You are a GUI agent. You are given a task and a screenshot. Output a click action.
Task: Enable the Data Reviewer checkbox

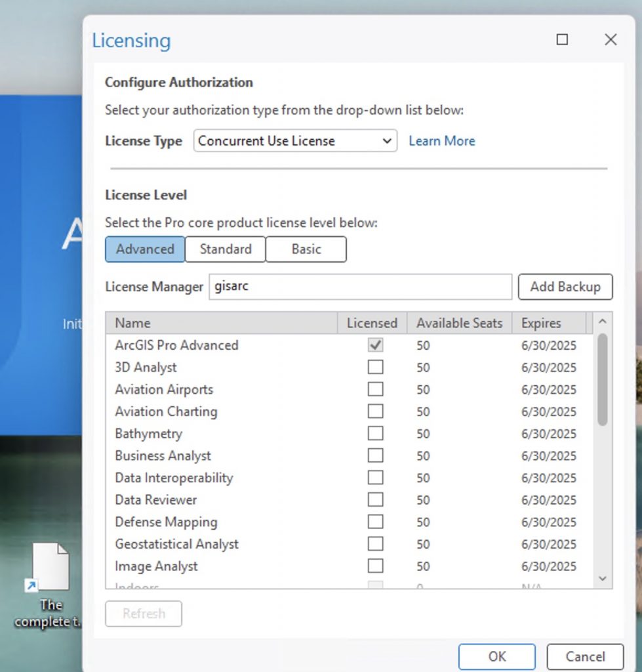pos(376,499)
